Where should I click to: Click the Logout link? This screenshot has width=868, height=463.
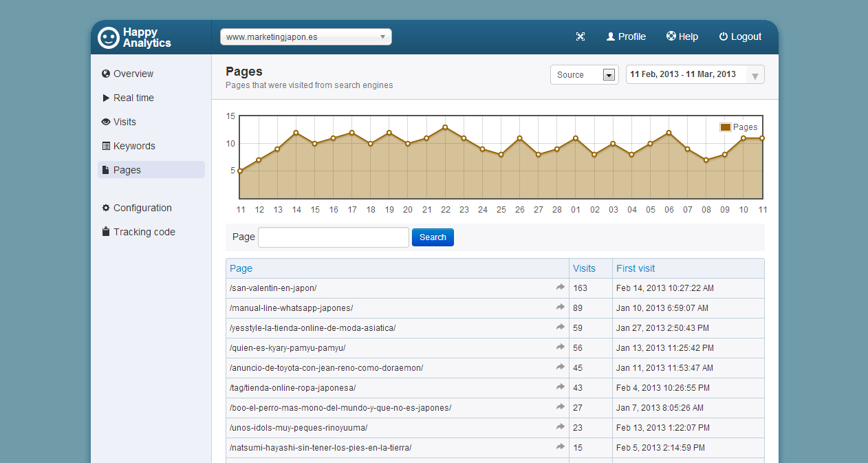pyautogui.click(x=740, y=37)
